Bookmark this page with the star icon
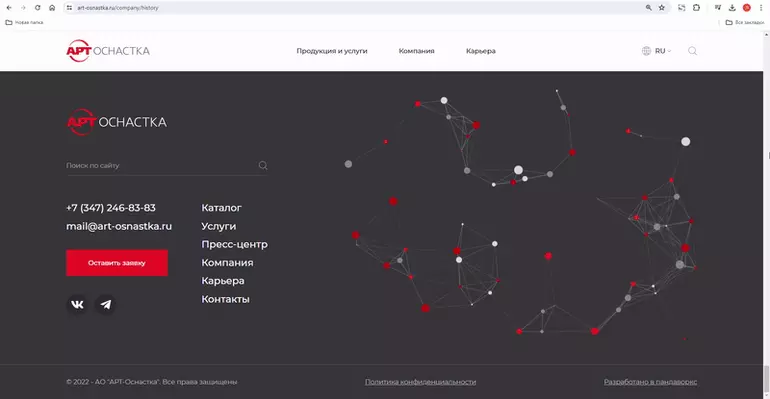This screenshot has width=770, height=399. (x=662, y=8)
